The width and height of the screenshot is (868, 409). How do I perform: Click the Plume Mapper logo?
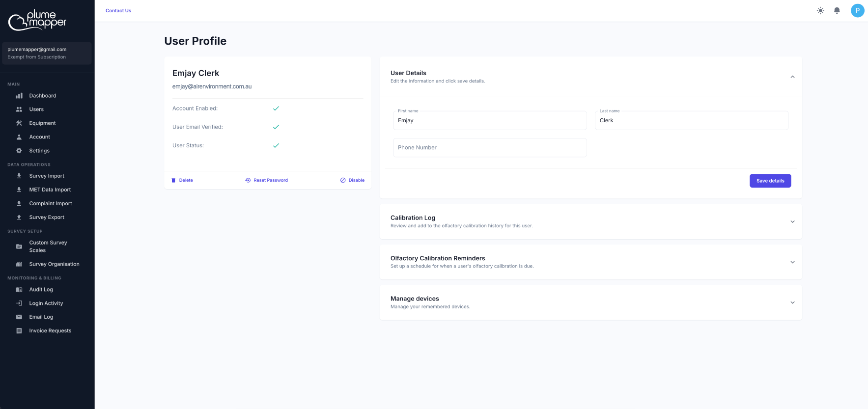point(37,20)
